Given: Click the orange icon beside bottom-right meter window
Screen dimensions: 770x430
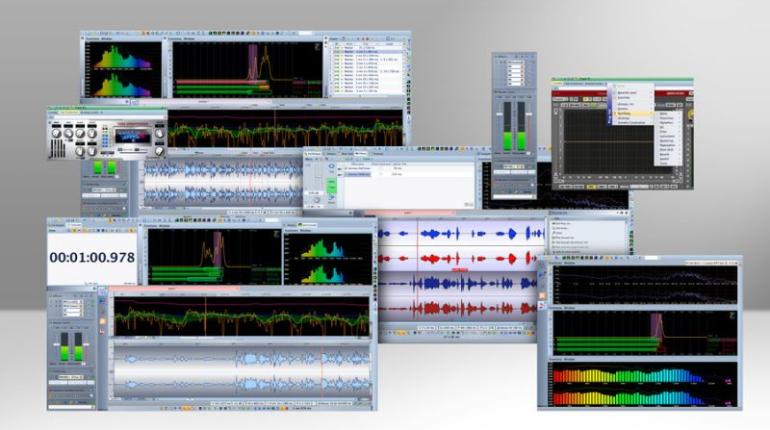Looking at the screenshot, I should pyautogui.click(x=544, y=295).
